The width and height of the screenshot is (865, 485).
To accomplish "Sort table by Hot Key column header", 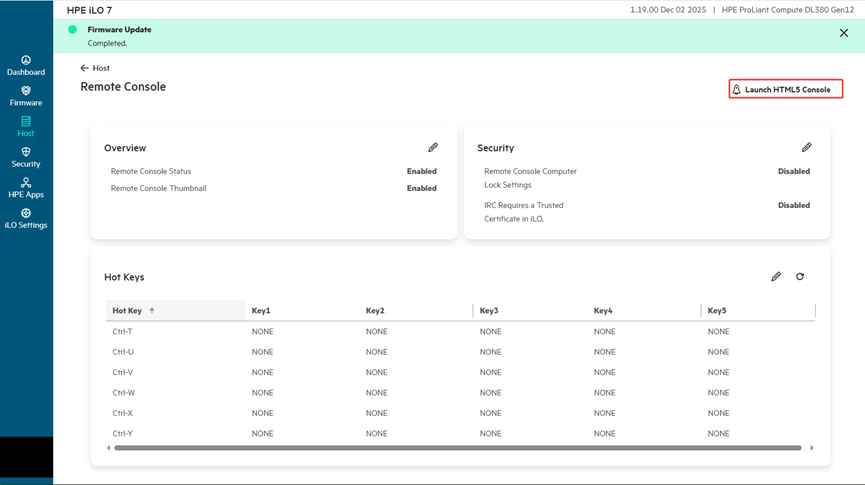I will [127, 311].
